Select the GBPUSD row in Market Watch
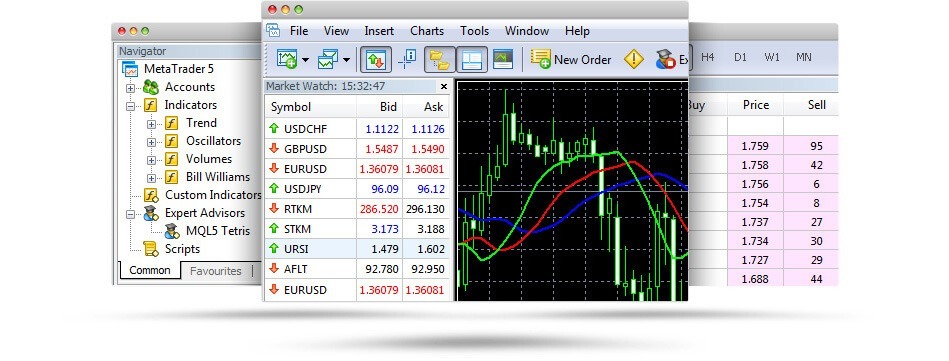Screen dimensions: 949x361 pos(358,148)
